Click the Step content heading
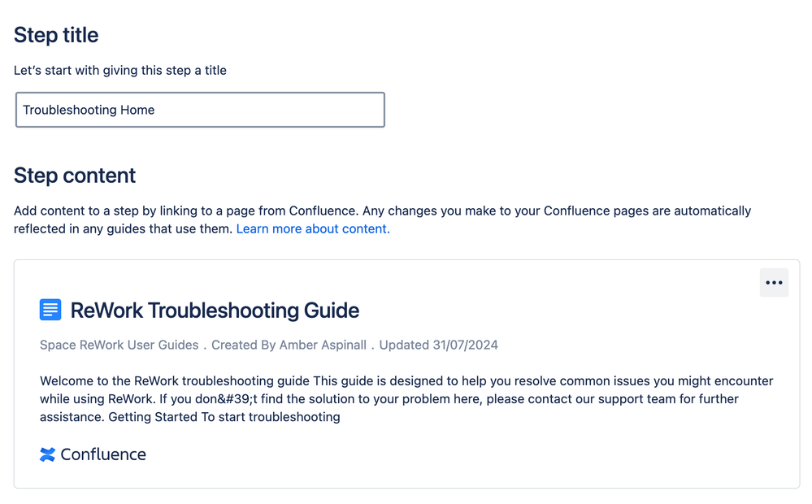The width and height of the screenshot is (812, 504). 75,176
